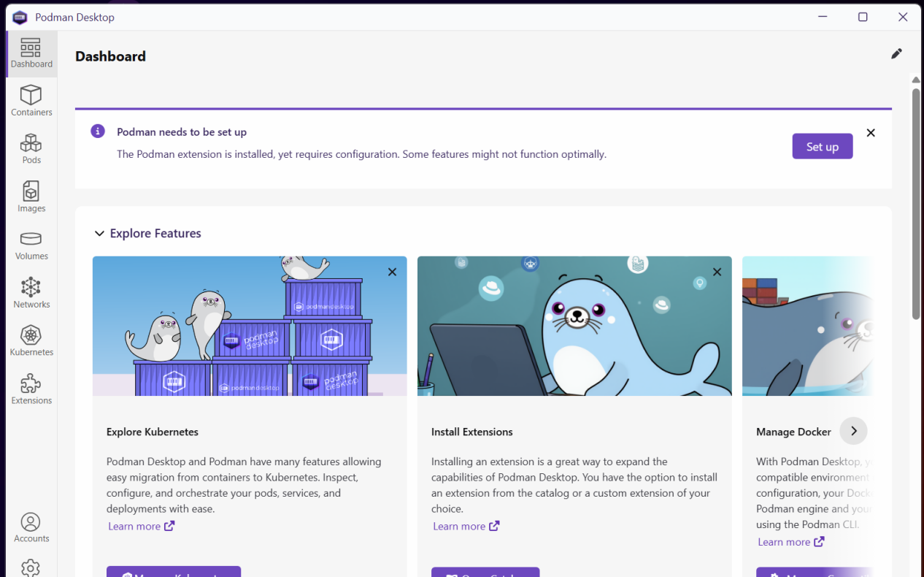Close the Install Extensions card
The image size is (924, 577).
pyautogui.click(x=717, y=272)
